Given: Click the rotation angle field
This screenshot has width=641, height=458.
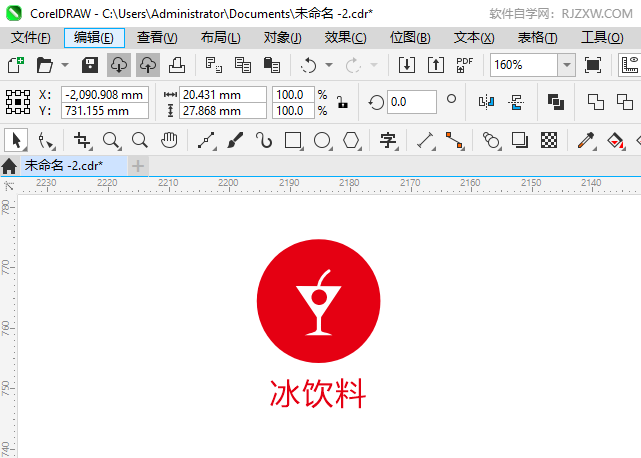Looking at the screenshot, I should [x=412, y=102].
